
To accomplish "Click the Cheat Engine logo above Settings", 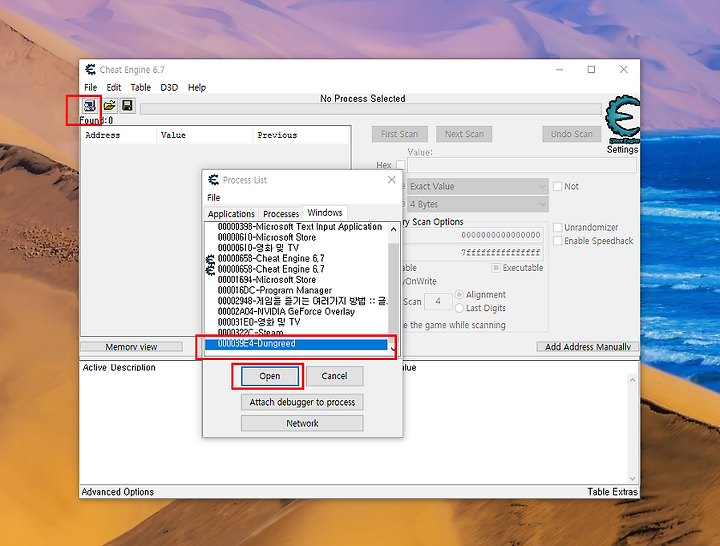I will pos(622,119).
